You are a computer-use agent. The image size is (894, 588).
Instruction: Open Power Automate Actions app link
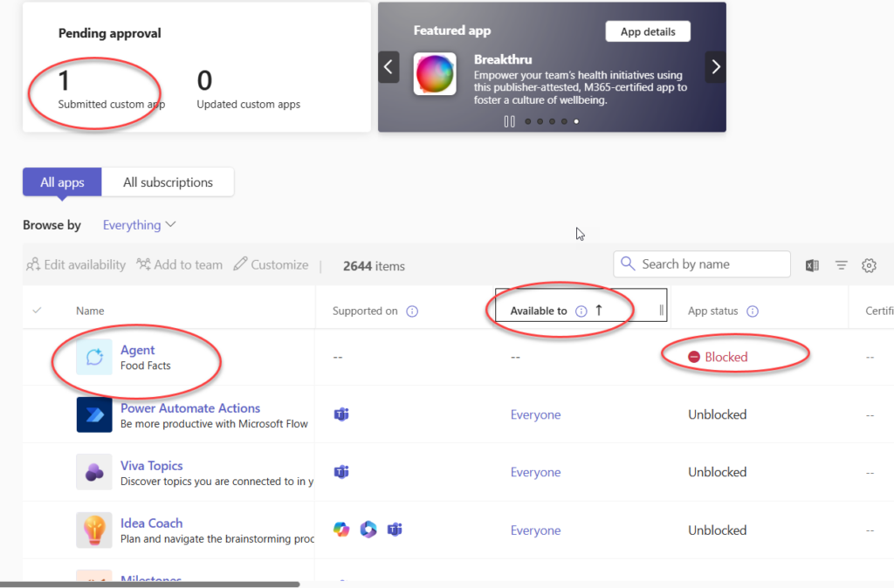tap(189, 408)
